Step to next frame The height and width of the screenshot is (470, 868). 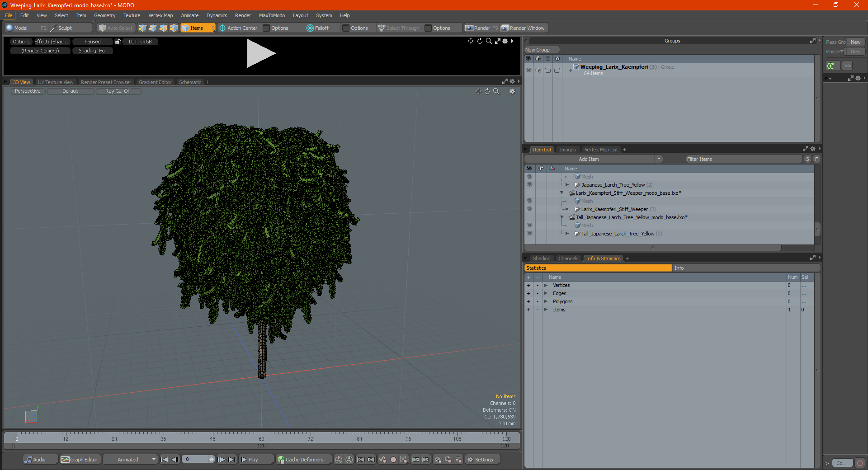[221, 460]
